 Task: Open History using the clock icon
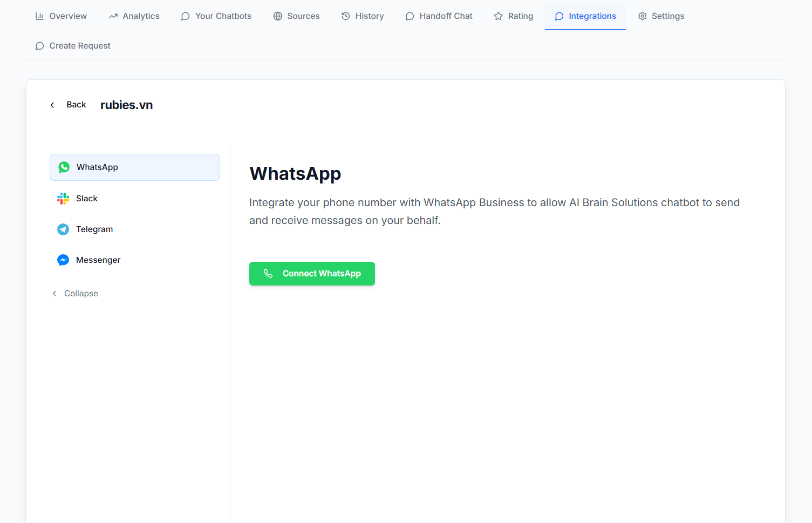[346, 16]
